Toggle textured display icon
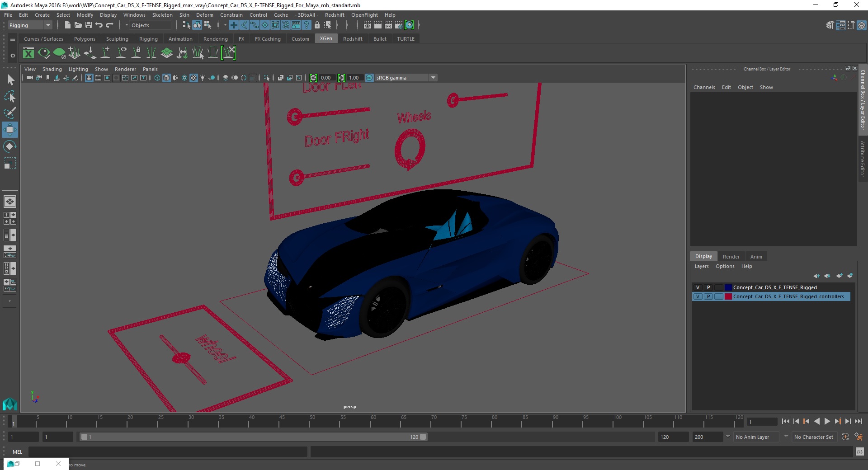 coord(193,78)
